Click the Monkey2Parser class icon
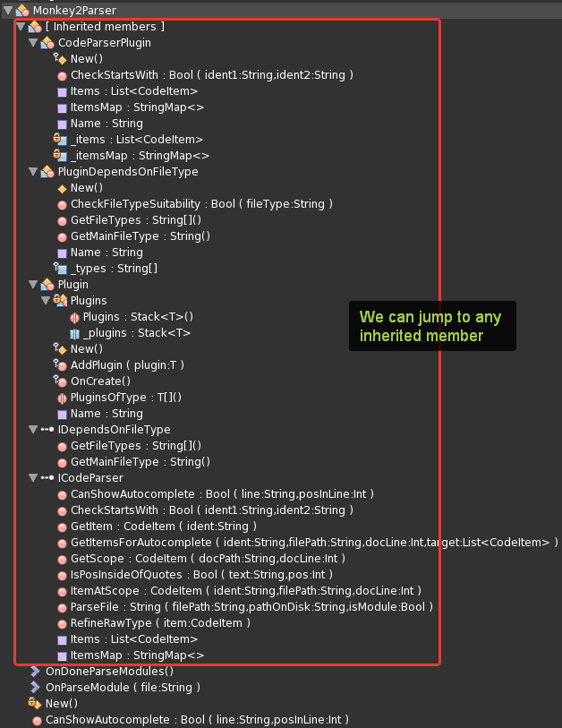Image resolution: width=562 pixels, height=728 pixels. pyautogui.click(x=21, y=10)
